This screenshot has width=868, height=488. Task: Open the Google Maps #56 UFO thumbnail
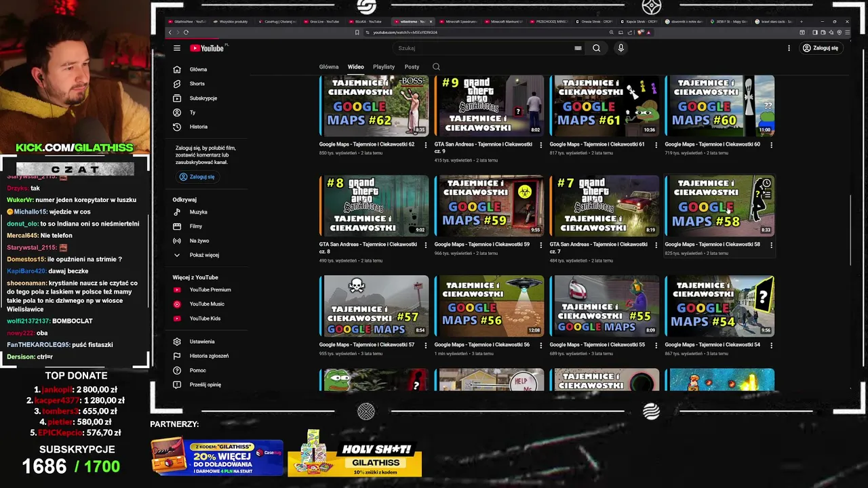pos(489,306)
